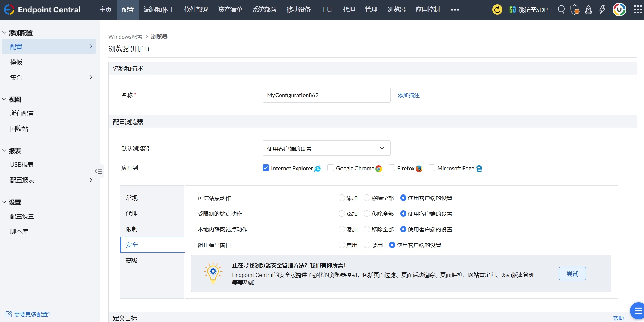The width and height of the screenshot is (644, 322).
Task: Open the lightning bolt quick actions icon
Action: 602,10
